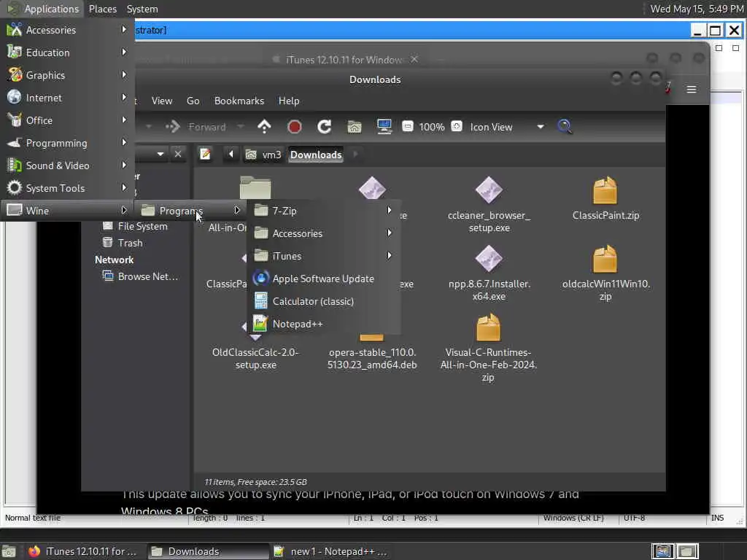Screen dimensions: 747x560
Task: Select the vm3 path button
Action: click(x=263, y=155)
